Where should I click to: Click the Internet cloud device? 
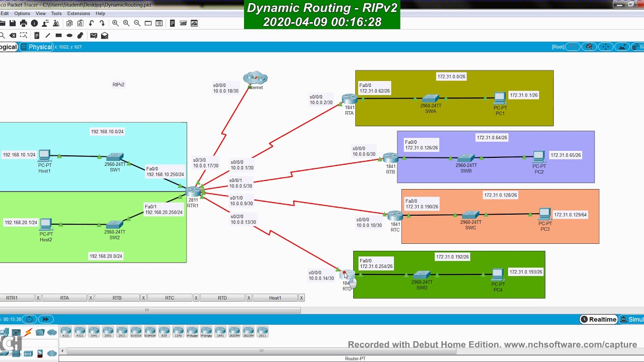click(255, 78)
